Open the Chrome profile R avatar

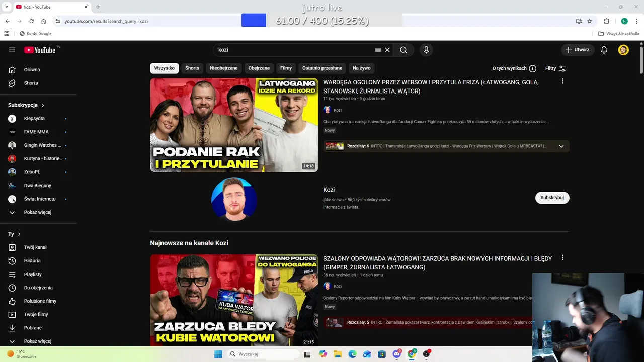tap(624, 21)
